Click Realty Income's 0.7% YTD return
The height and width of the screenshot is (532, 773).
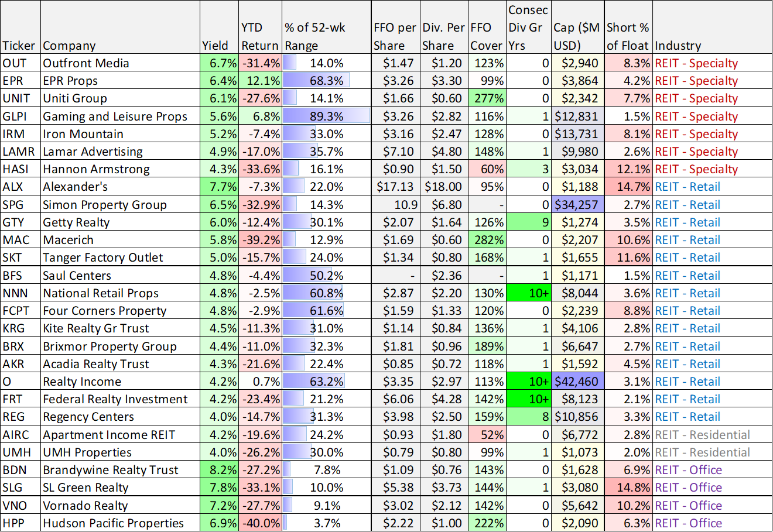(x=260, y=382)
